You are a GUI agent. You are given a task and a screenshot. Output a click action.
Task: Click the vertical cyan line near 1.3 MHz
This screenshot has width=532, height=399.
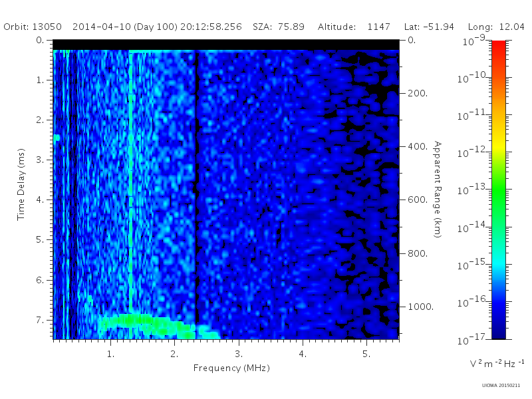(130, 182)
